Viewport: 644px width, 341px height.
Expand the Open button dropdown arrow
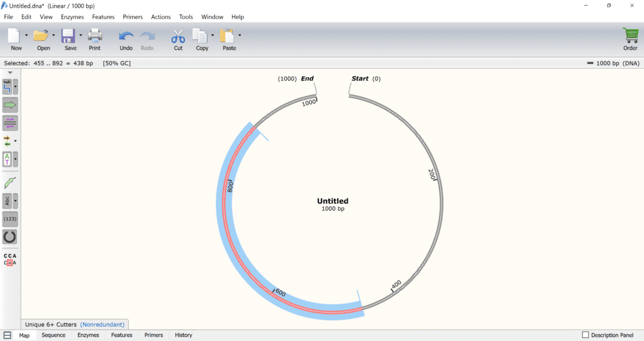[53, 35]
